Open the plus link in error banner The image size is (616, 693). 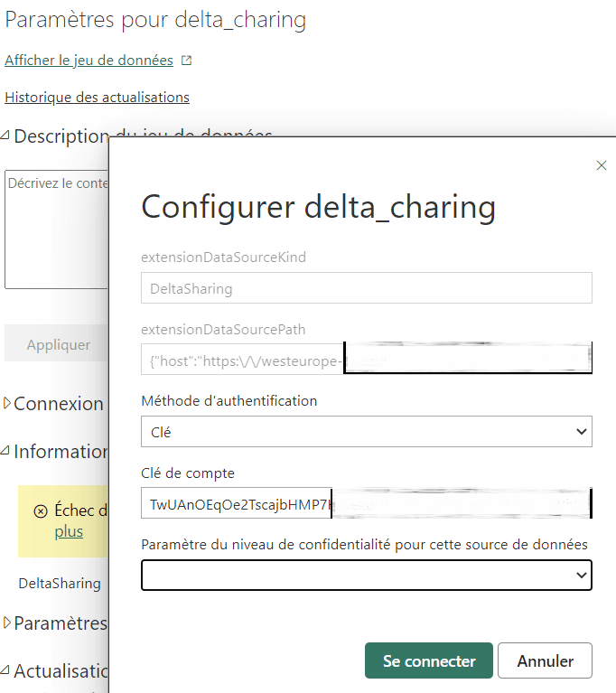69,531
